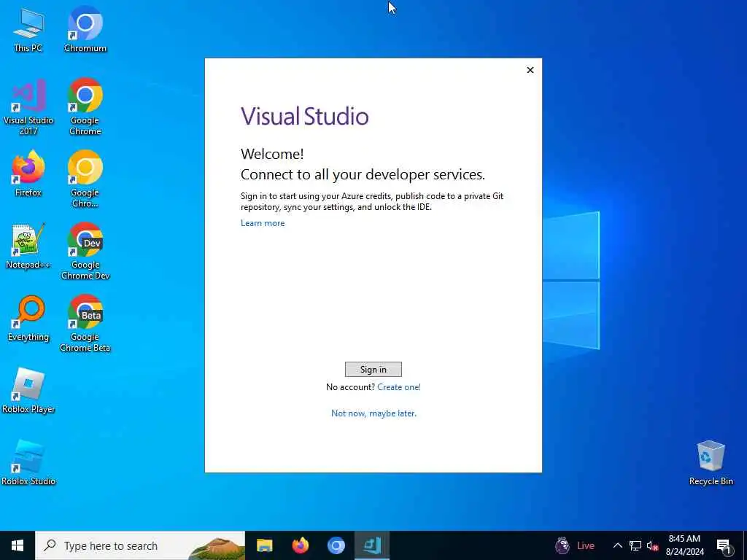Select the Firefox desktop shortcut
747x560 pixels.
[x=28, y=174]
